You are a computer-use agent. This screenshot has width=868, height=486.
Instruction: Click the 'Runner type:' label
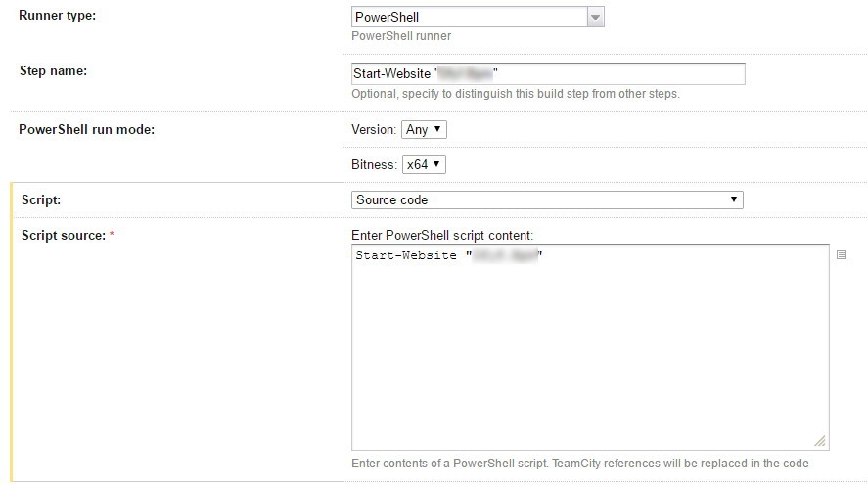point(58,15)
